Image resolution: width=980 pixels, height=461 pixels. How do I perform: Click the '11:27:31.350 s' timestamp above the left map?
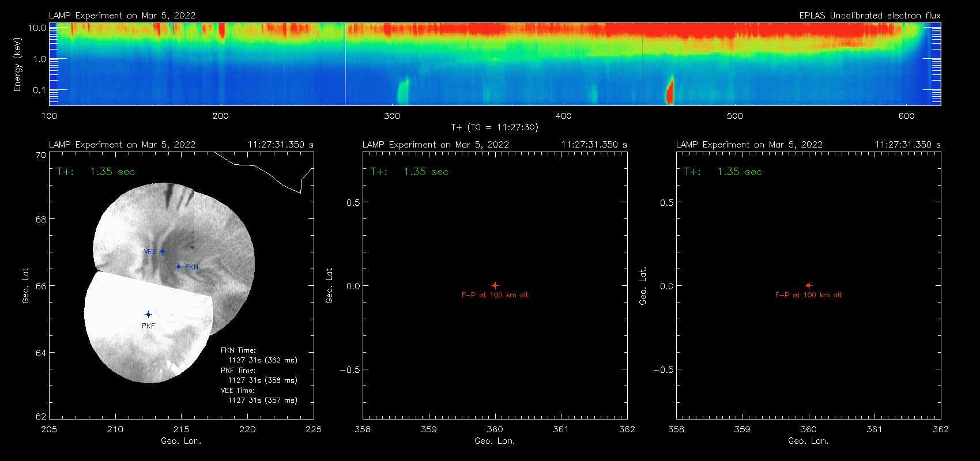pyautogui.click(x=281, y=145)
